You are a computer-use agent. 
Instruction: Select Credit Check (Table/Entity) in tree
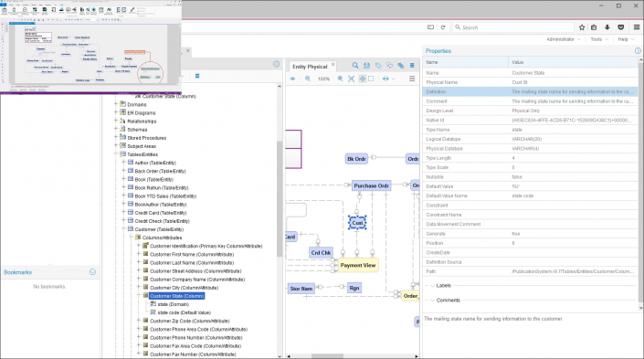tap(162, 221)
